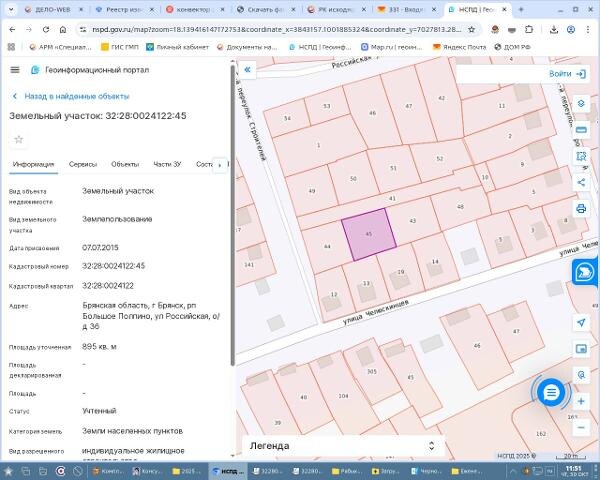This screenshot has width=600, height=480.
Task: Click the Геоинформационный портал logo icon
Action: (35, 70)
